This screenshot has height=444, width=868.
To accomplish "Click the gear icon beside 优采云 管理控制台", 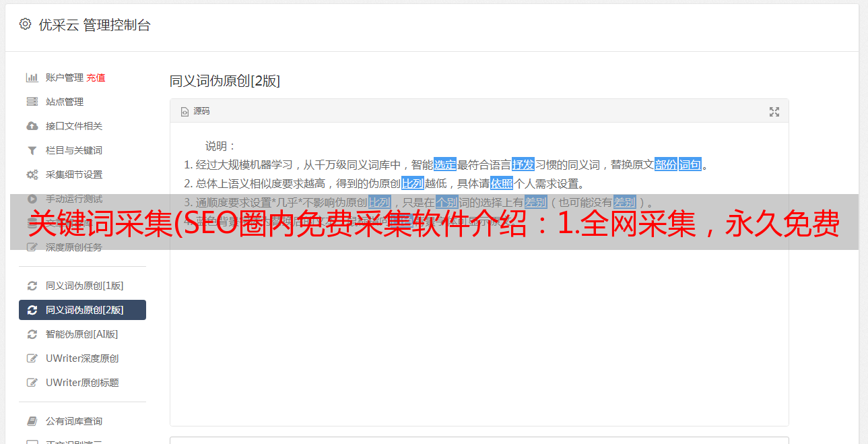I will pyautogui.click(x=25, y=24).
